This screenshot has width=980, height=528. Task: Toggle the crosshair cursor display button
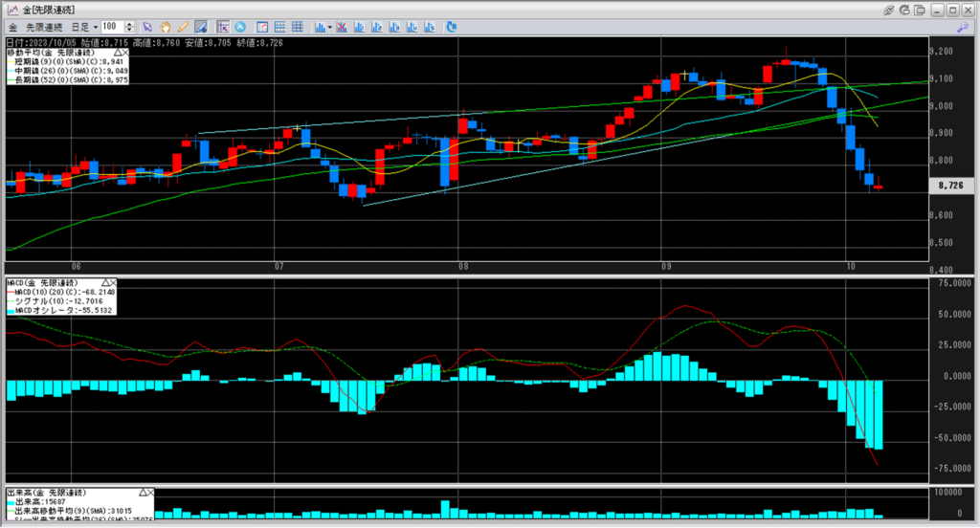pyautogui.click(x=224, y=27)
